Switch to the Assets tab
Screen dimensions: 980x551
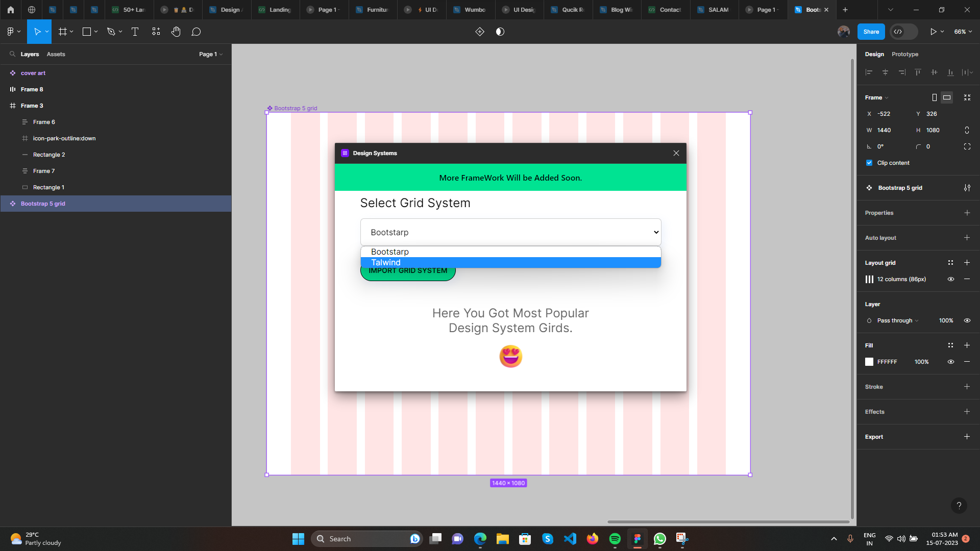click(56, 54)
